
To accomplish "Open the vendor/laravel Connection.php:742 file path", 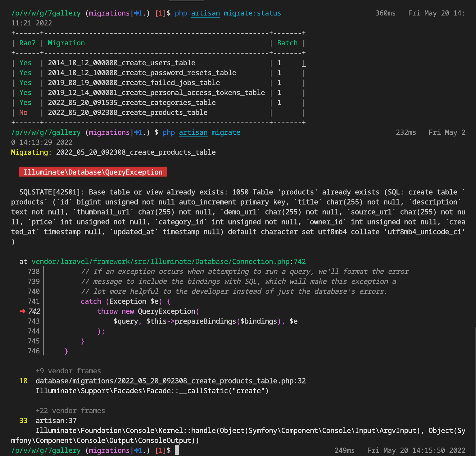I will coord(169,262).
